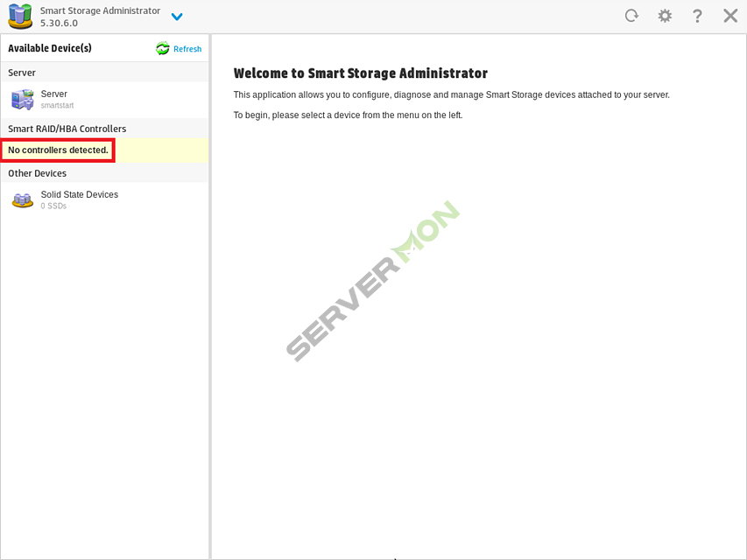Click the 'No controllers detected.' message
747x560 pixels.
click(x=58, y=150)
